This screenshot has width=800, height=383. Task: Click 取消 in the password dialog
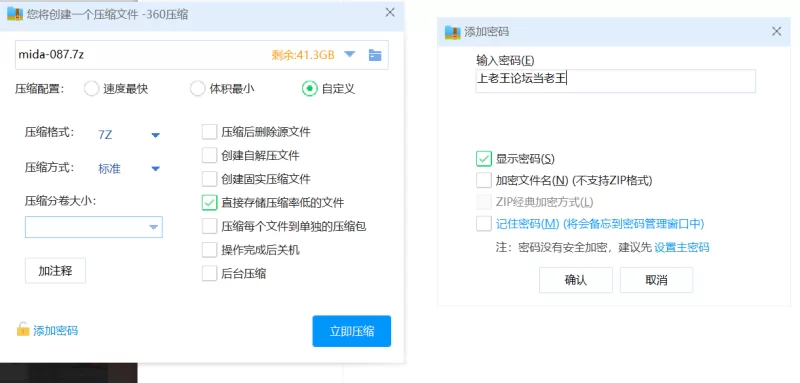(656, 280)
